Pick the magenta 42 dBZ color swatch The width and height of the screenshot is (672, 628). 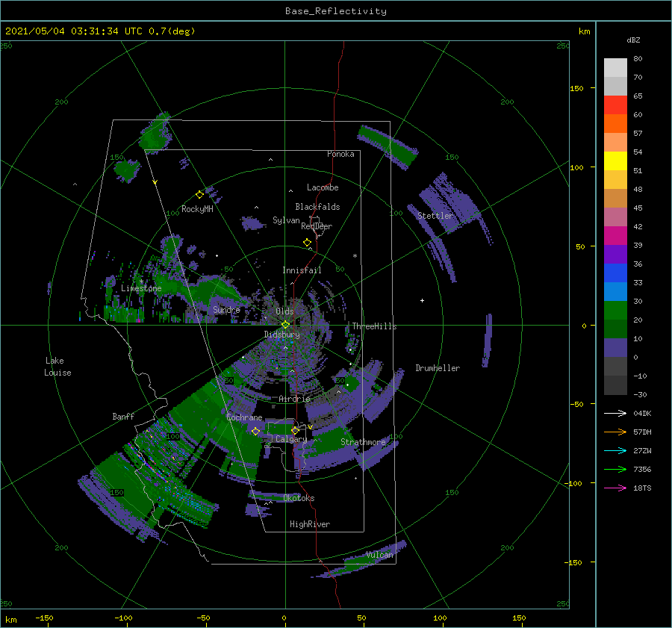tap(615, 235)
